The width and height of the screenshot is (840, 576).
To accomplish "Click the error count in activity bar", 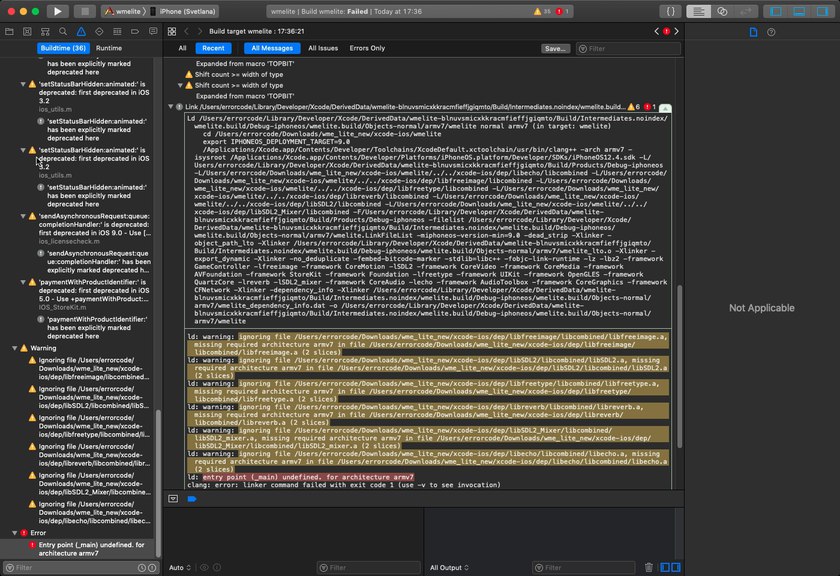I will coord(562,11).
